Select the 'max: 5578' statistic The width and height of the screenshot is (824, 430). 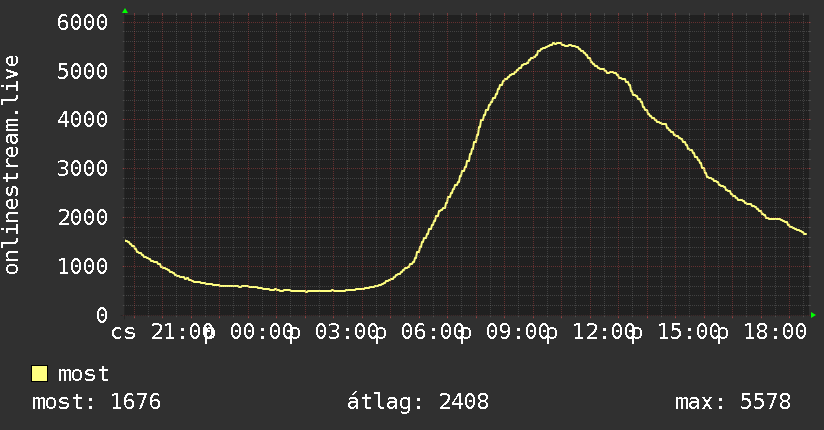[733, 402]
